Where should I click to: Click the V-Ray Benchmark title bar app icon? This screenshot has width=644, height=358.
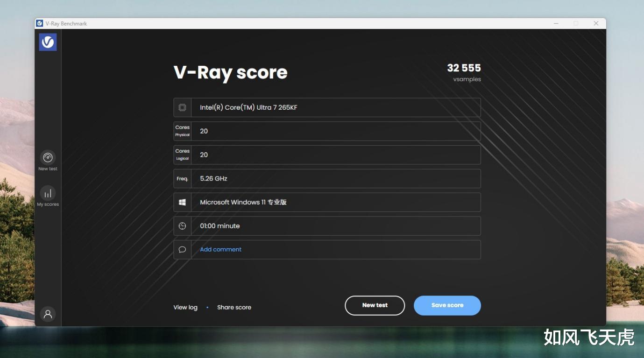40,23
